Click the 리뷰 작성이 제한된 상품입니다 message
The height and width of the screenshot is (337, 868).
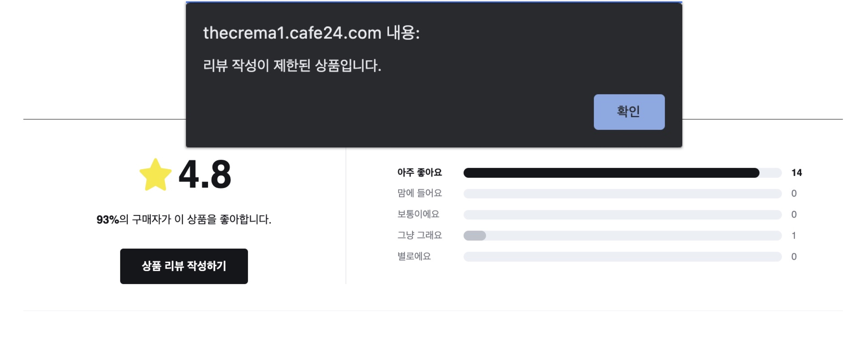(x=292, y=66)
